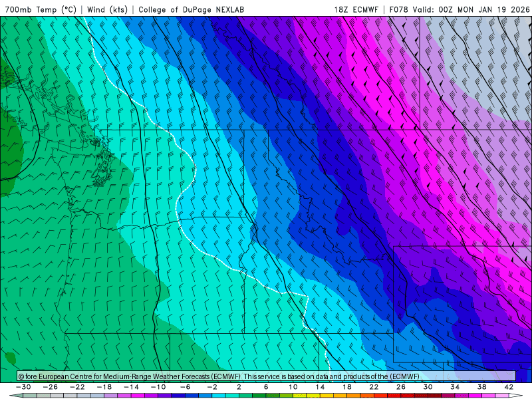This screenshot has width=532, height=399.
Task: Select the positive 26 legend value
Action: 401,387
